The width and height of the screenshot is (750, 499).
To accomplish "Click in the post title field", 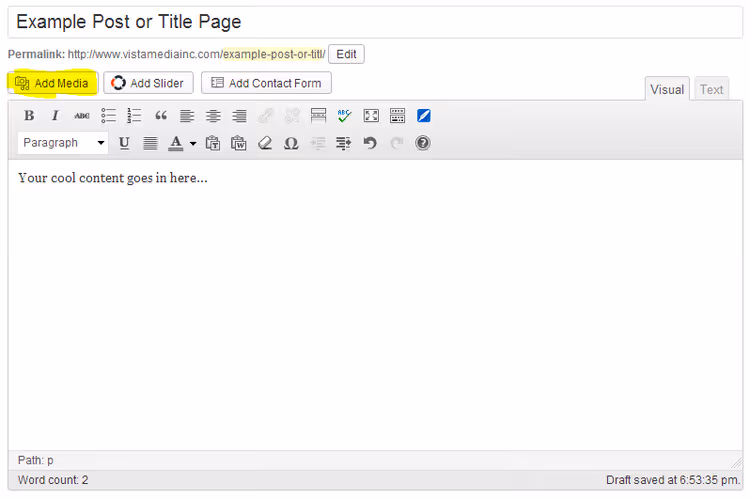I will (375, 22).
